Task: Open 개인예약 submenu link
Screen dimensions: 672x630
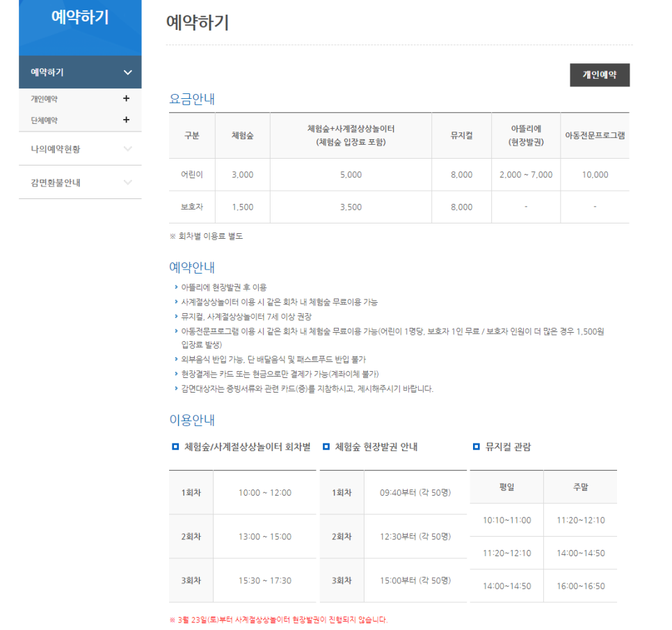Action: point(44,99)
